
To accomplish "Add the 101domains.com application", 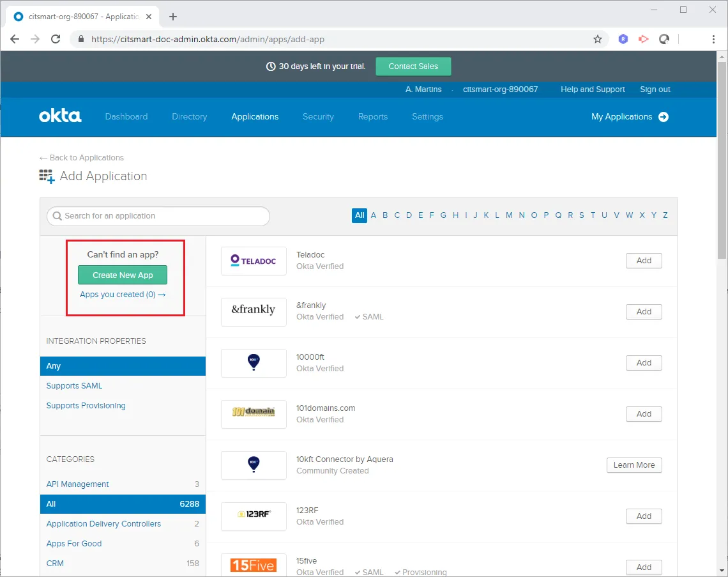I will point(644,414).
